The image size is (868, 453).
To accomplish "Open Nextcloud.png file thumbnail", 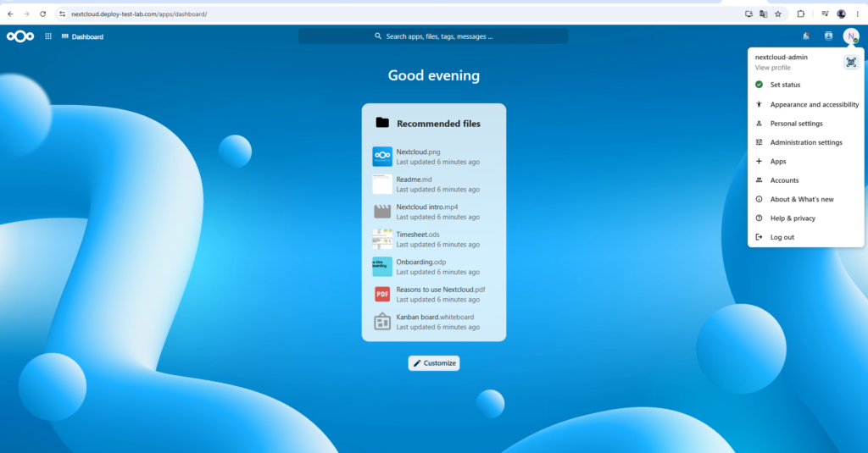I will point(382,157).
